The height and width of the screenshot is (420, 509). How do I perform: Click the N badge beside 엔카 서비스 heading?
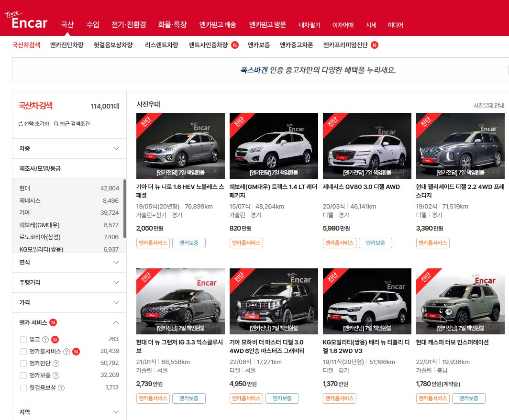(53, 322)
